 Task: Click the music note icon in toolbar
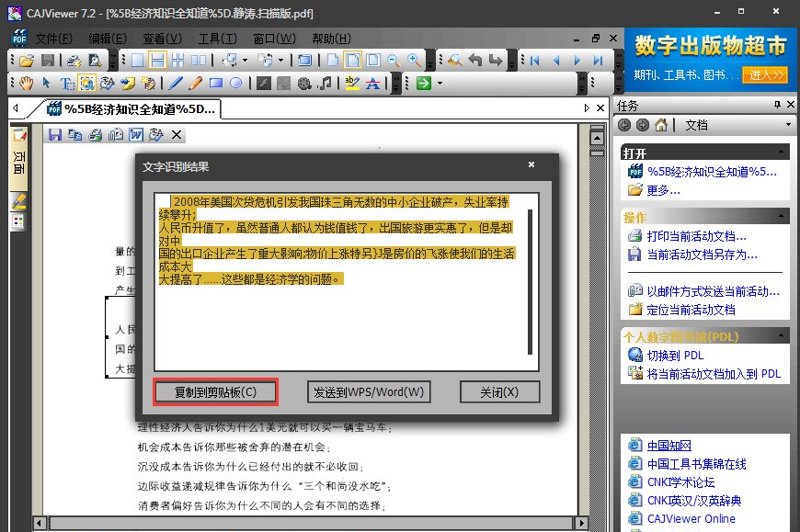(x=325, y=83)
